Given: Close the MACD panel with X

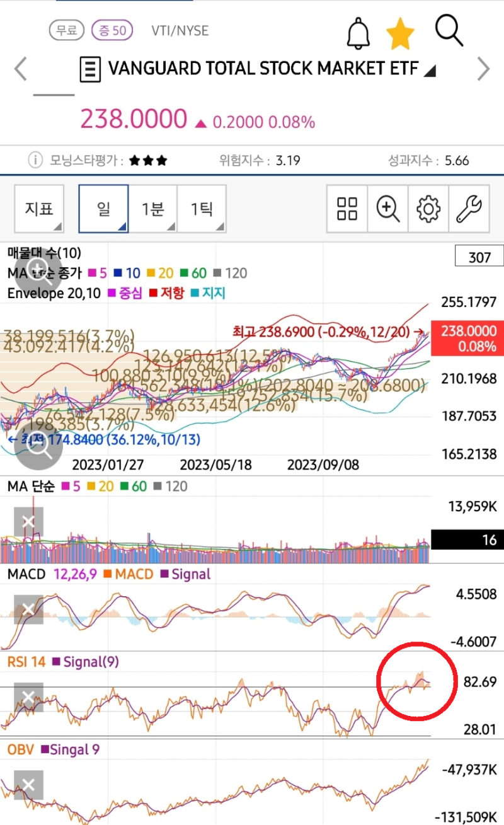Looking at the screenshot, I should [28, 609].
